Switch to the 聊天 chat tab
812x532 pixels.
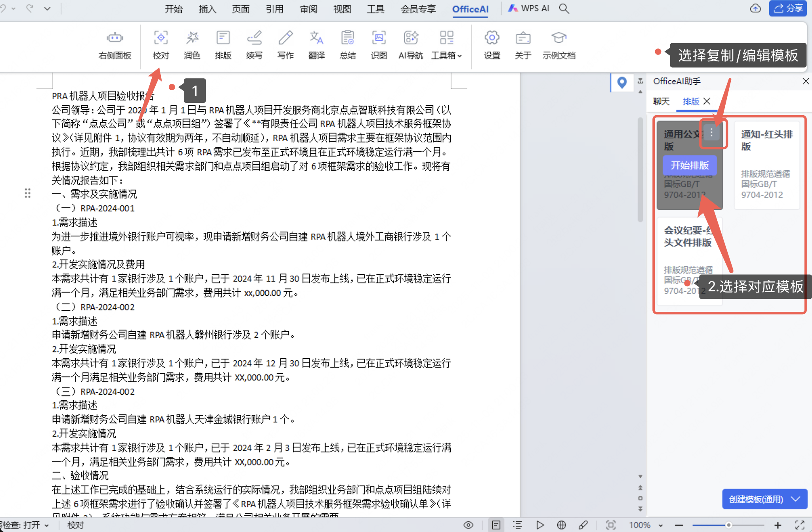[661, 101]
